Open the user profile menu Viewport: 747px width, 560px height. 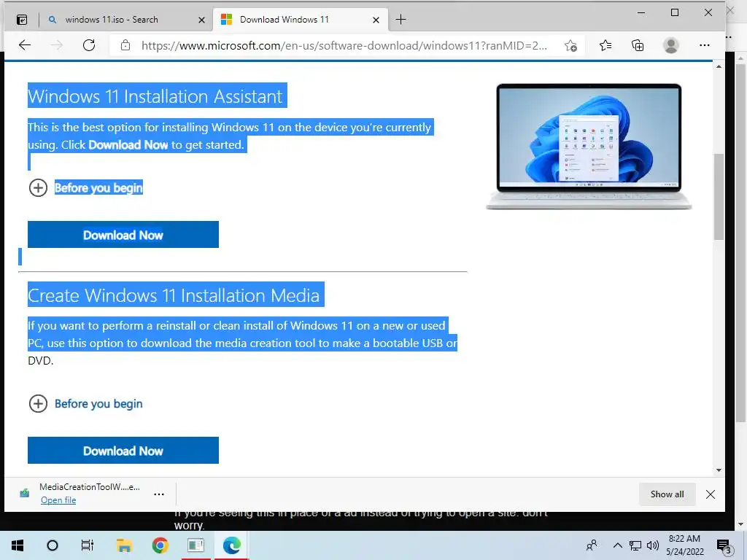671,45
